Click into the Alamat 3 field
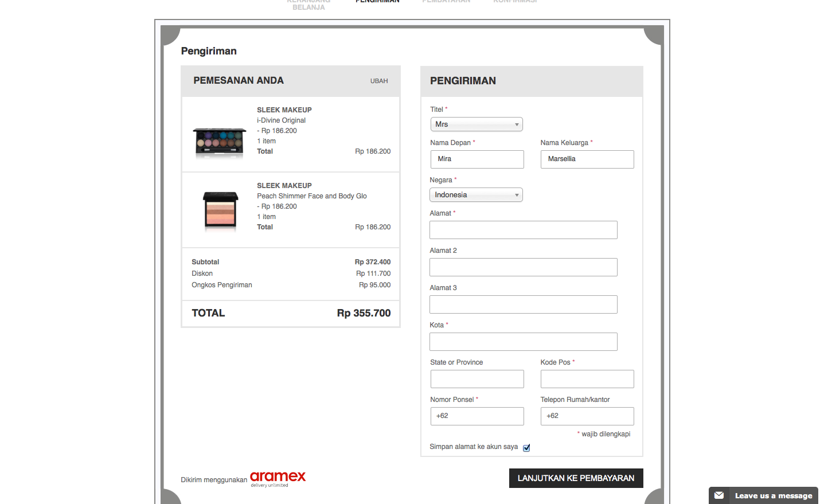This screenshot has height=504, width=824. [x=523, y=304]
